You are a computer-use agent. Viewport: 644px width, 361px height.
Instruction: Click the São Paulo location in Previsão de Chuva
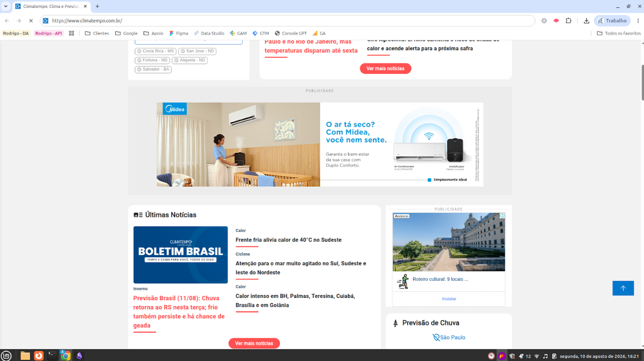pyautogui.click(x=448, y=337)
